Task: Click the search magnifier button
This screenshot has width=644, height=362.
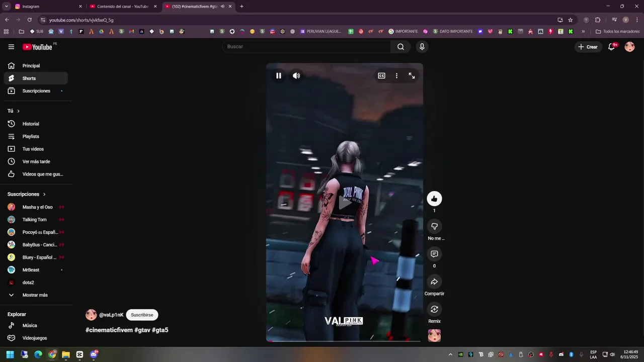Action: click(400, 47)
